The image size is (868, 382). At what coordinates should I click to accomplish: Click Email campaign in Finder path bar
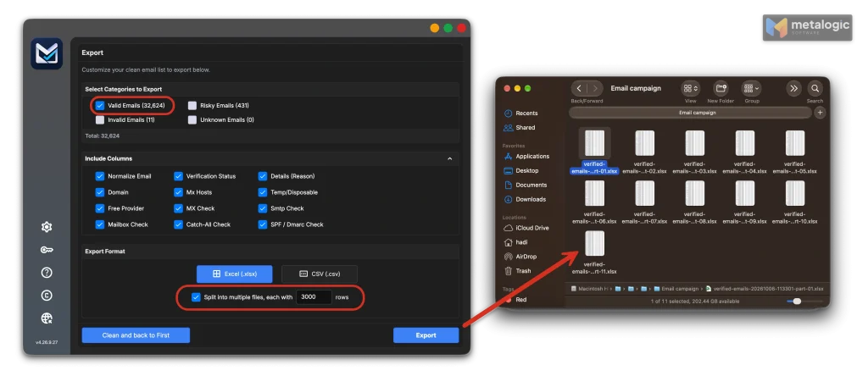(676, 289)
